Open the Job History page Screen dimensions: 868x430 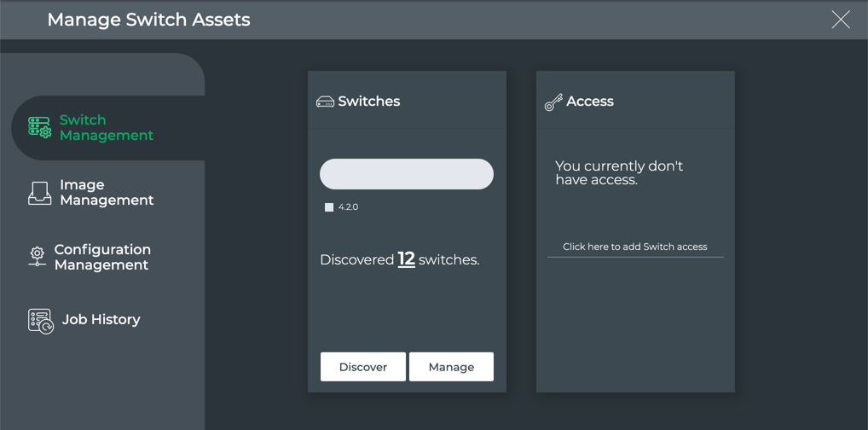coord(101,320)
